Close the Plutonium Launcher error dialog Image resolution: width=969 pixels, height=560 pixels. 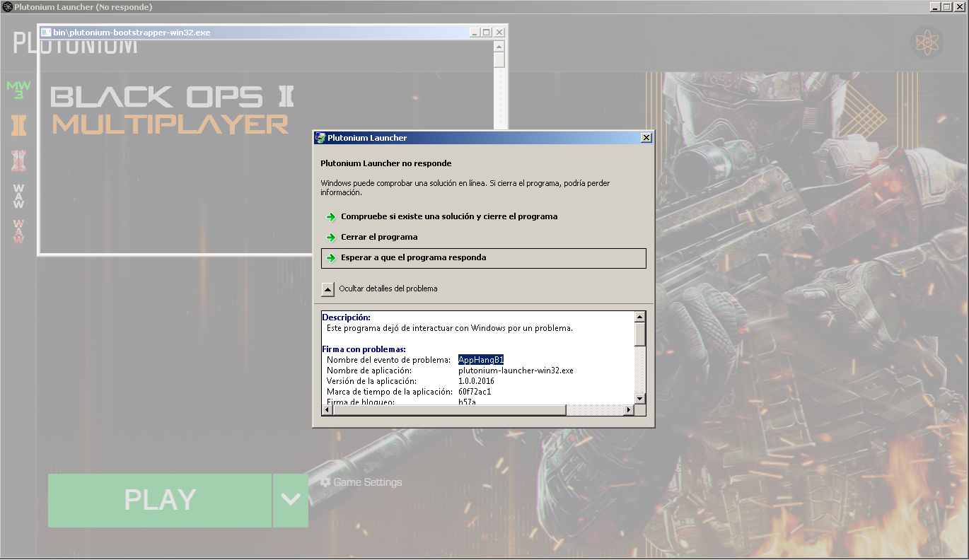click(x=646, y=138)
